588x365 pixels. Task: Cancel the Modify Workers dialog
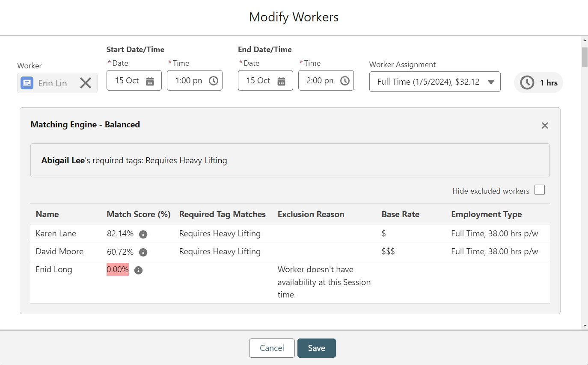click(x=272, y=348)
